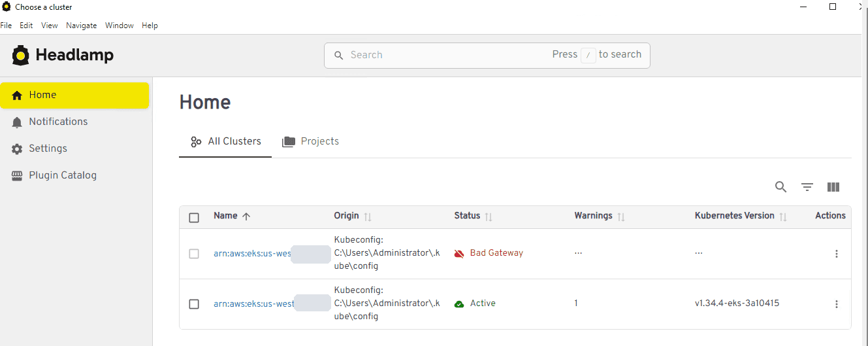Sort by Kubernetes Version column arrows
The height and width of the screenshot is (346, 868).
click(x=783, y=216)
